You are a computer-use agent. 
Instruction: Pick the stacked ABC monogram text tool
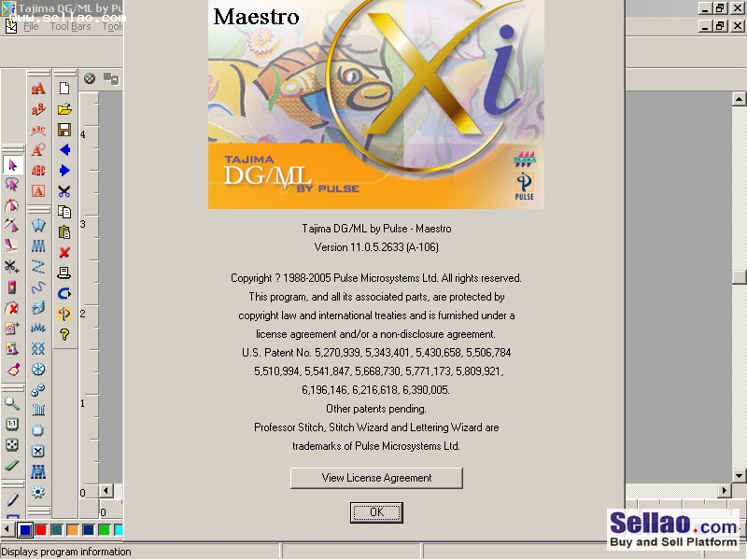click(38, 171)
